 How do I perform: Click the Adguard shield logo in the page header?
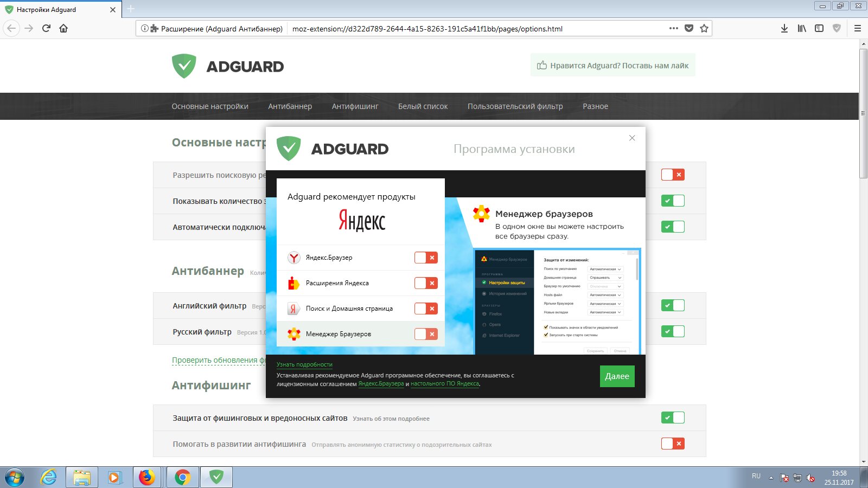(x=184, y=66)
